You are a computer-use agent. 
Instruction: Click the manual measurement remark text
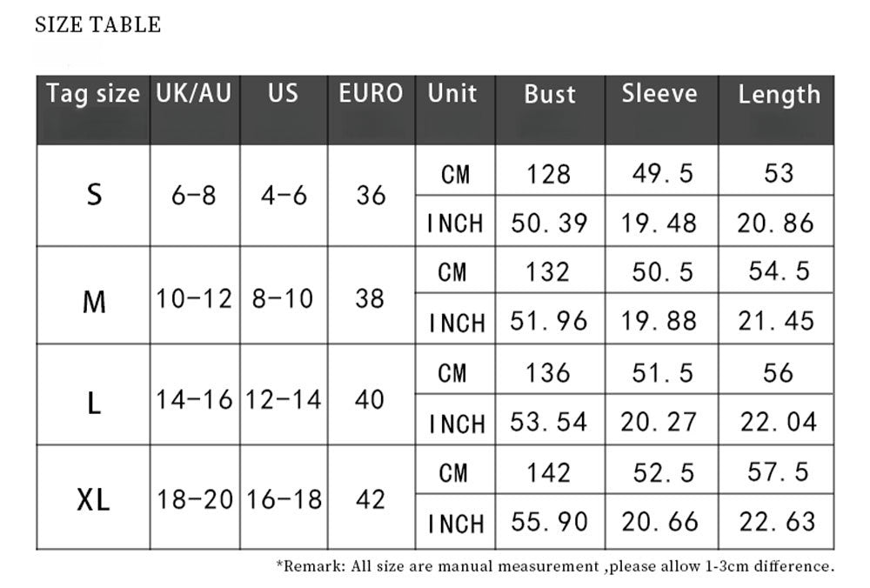click(x=555, y=567)
